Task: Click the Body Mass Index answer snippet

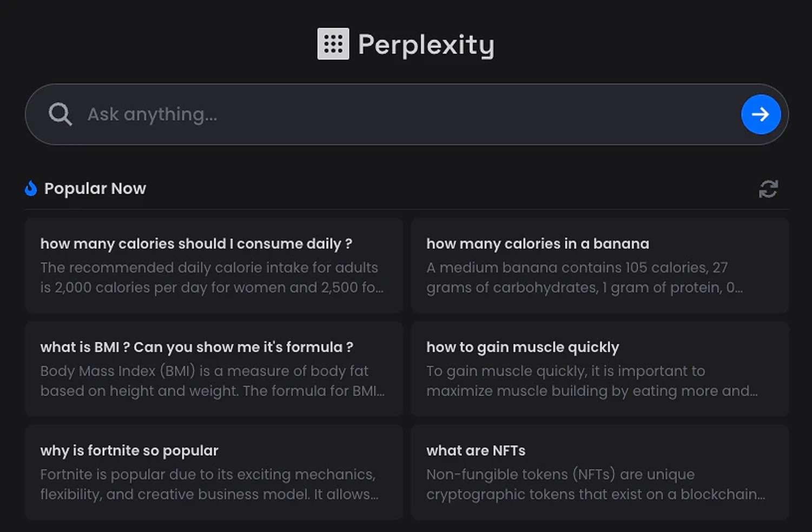Action: [211, 381]
